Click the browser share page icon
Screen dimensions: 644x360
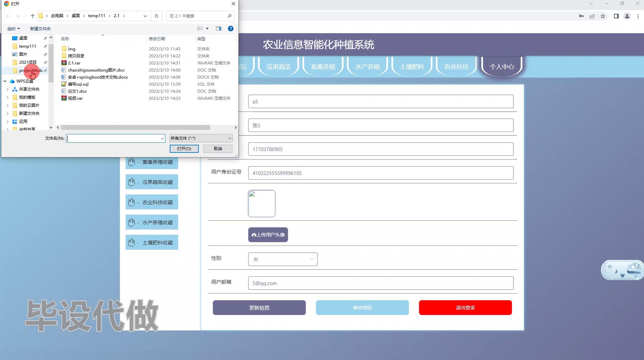(x=592, y=16)
